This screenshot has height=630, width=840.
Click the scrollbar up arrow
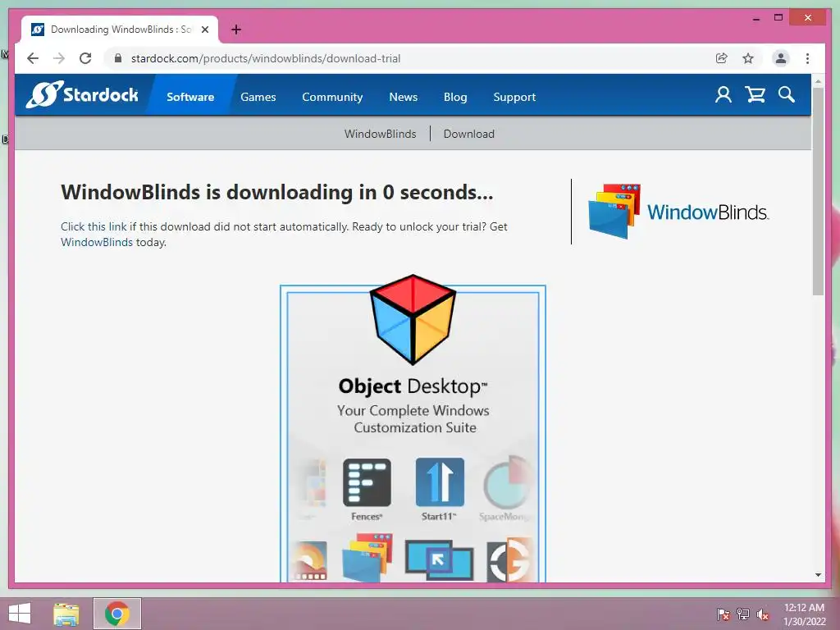coord(818,81)
